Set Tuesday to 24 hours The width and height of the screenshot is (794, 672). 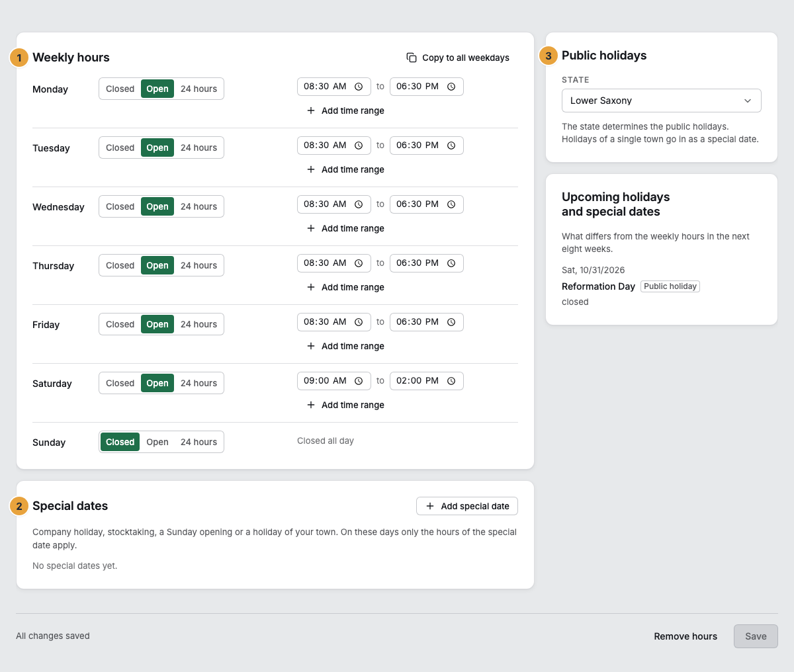(x=198, y=147)
